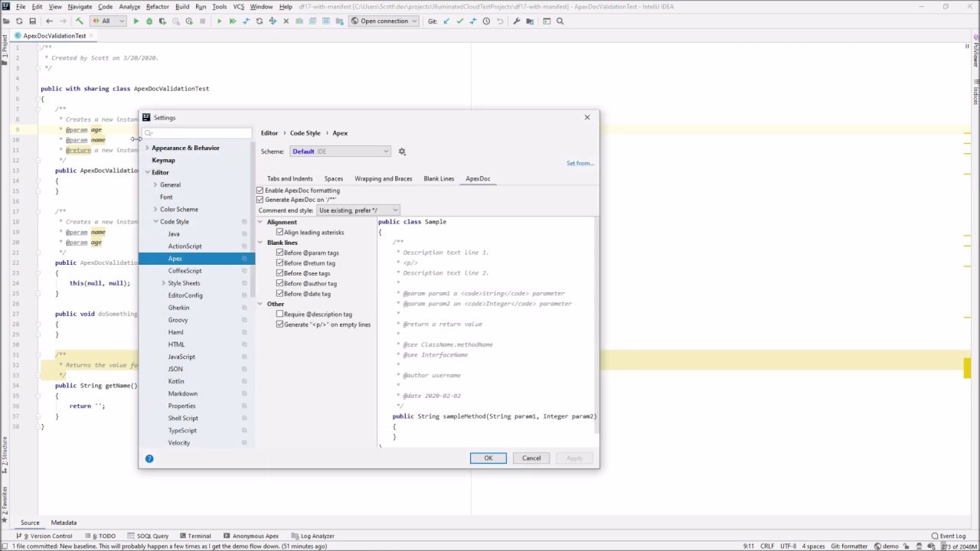Image resolution: width=980 pixels, height=551 pixels.
Task: Open Version Control tool window
Action: pyautogui.click(x=44, y=536)
